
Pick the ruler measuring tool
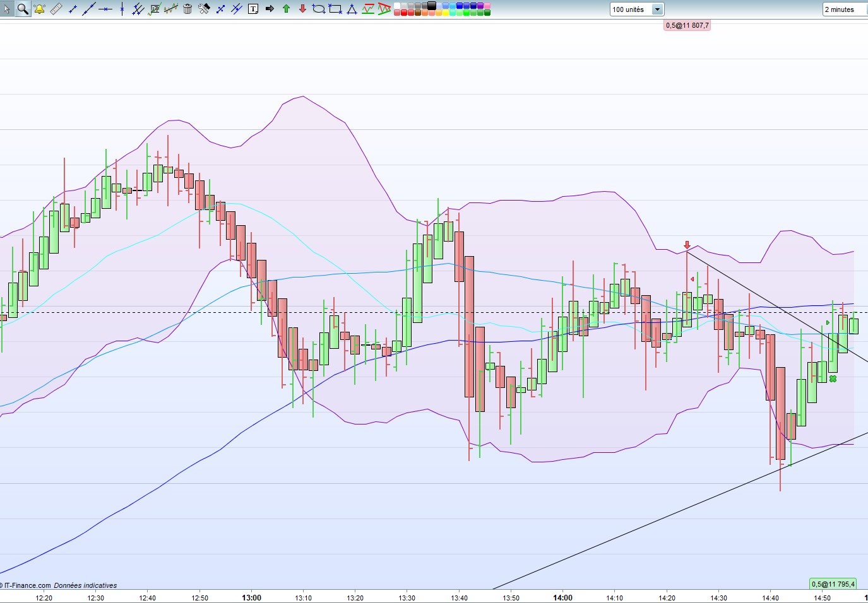[56, 9]
